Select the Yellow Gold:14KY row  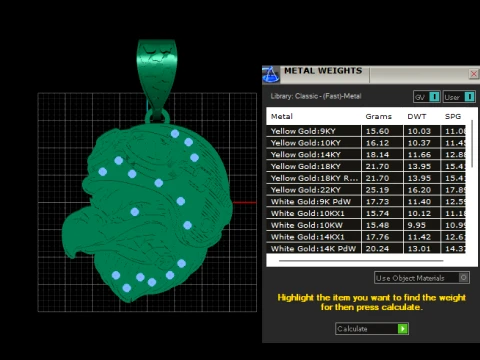[366, 154]
